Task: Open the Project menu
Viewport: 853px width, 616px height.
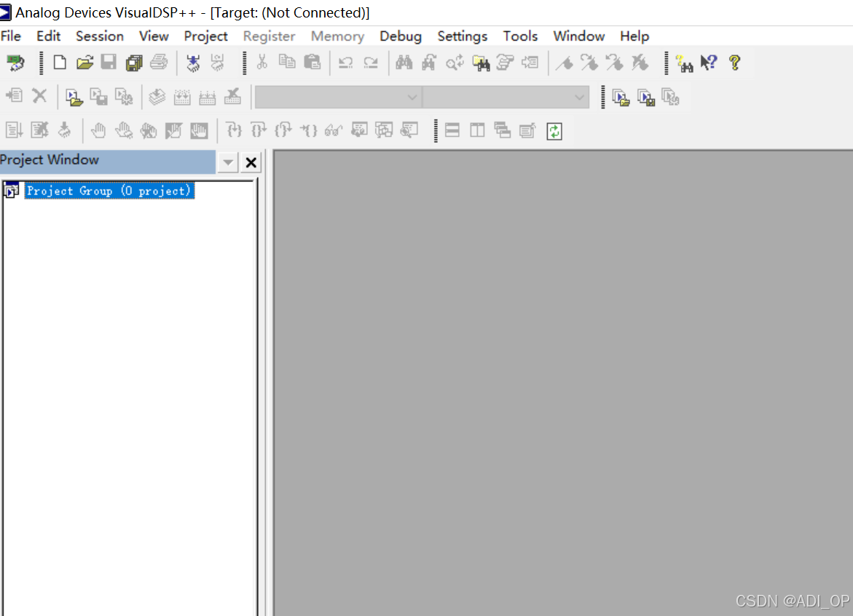Action: [x=205, y=36]
